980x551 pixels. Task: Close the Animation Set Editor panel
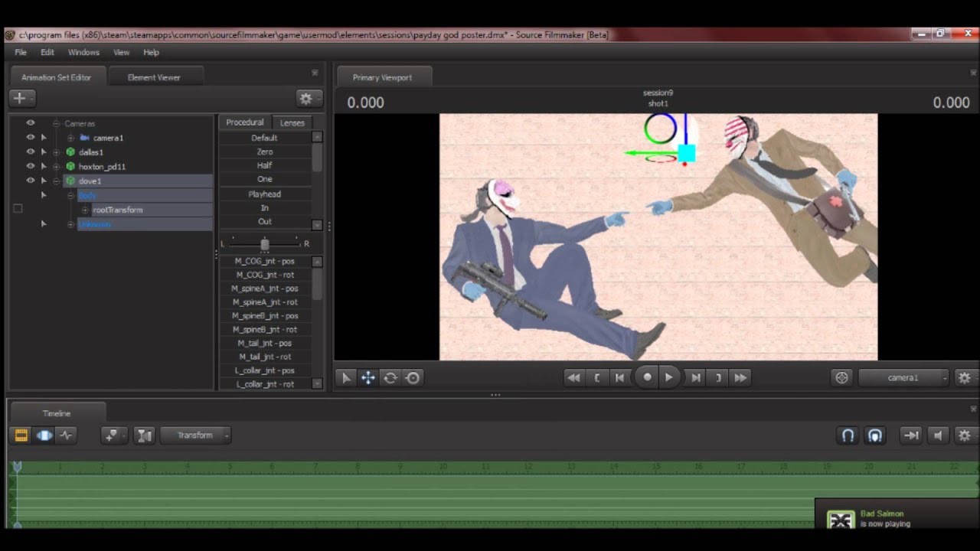[315, 73]
